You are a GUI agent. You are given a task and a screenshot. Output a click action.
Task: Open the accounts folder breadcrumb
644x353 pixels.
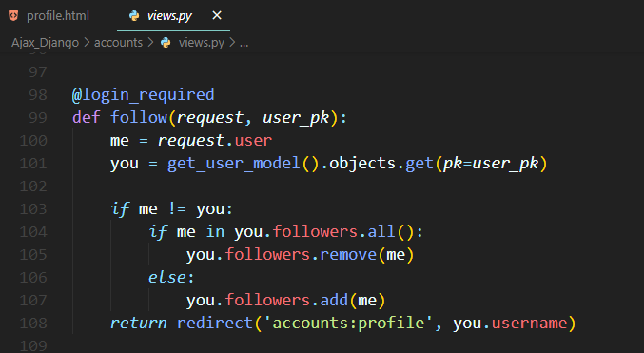point(118,42)
